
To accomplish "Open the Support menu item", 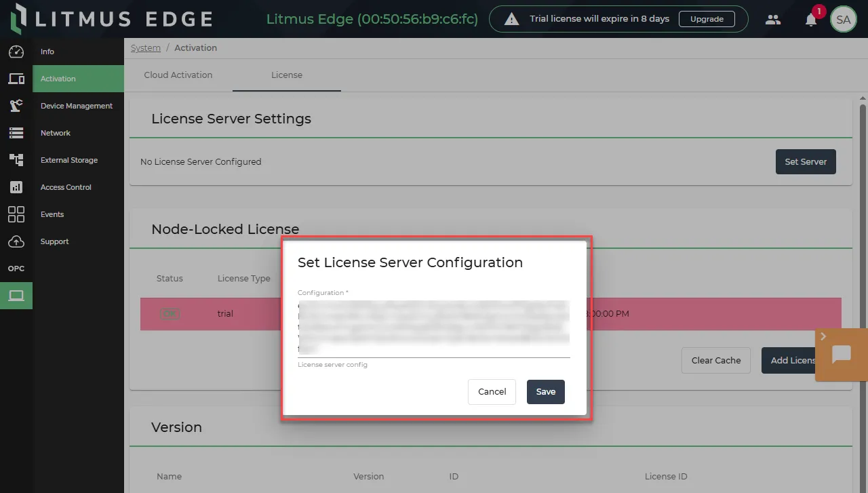I will [x=78, y=241].
